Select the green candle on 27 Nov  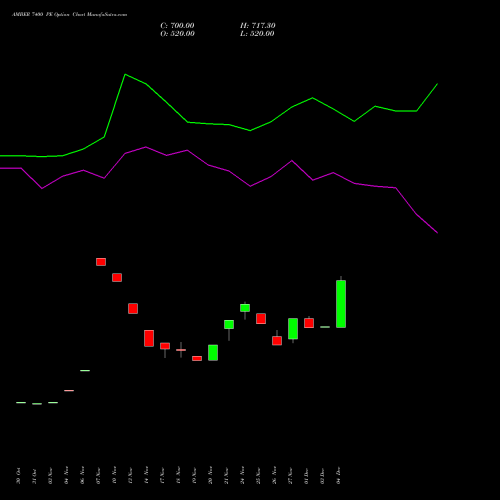293,329
